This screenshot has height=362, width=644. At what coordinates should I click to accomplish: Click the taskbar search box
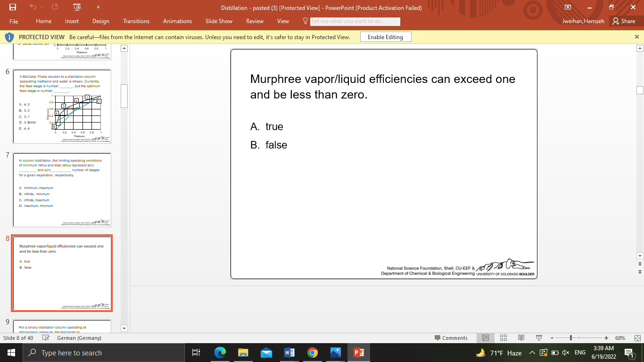pyautogui.click(x=103, y=353)
